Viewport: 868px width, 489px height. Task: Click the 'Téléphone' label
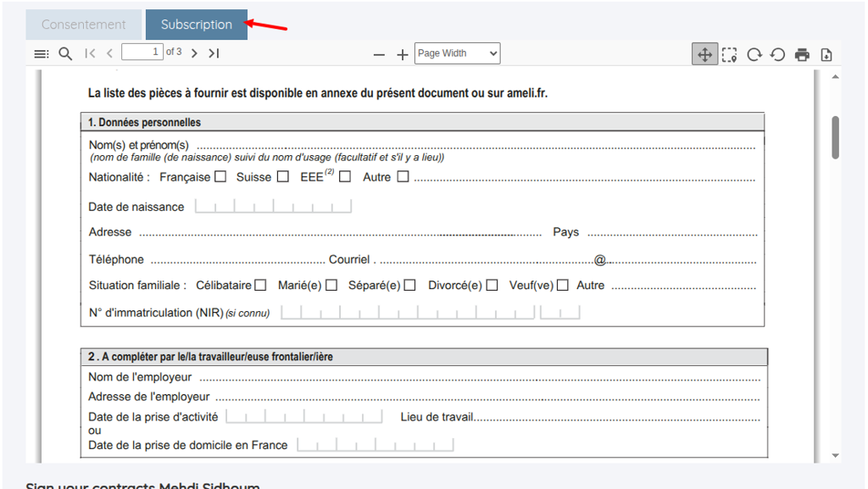point(116,259)
